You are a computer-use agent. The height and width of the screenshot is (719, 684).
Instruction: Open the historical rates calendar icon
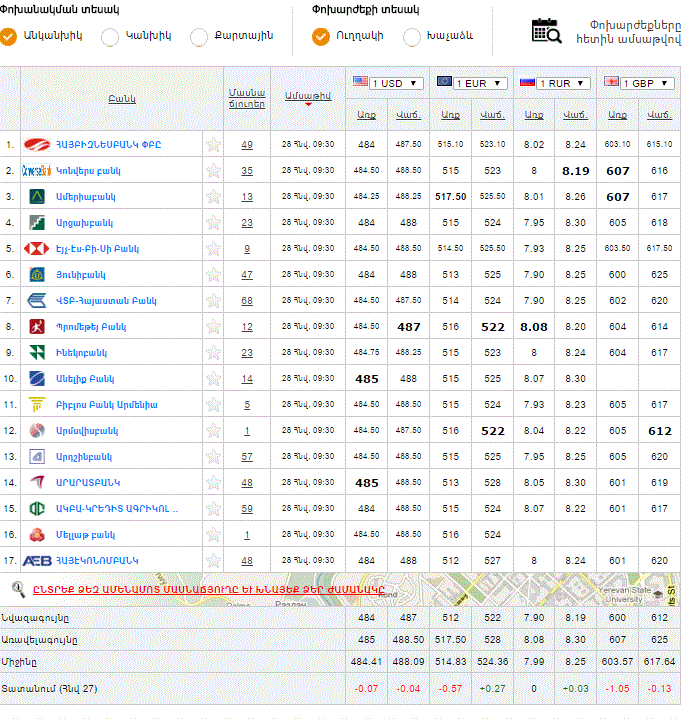point(546,30)
